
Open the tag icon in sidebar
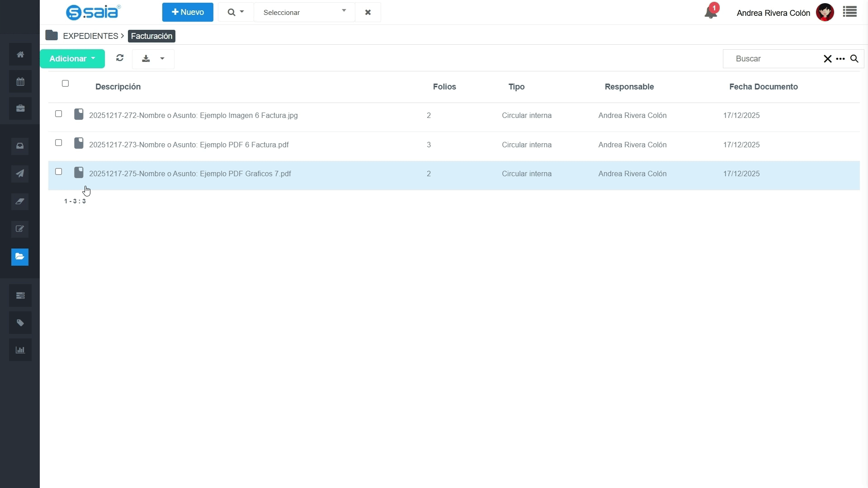pos(20,323)
